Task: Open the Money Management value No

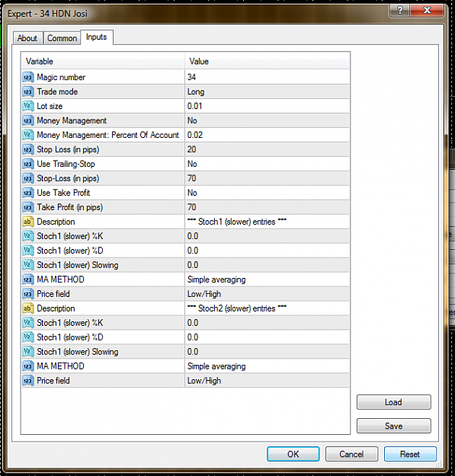Action: [267, 120]
